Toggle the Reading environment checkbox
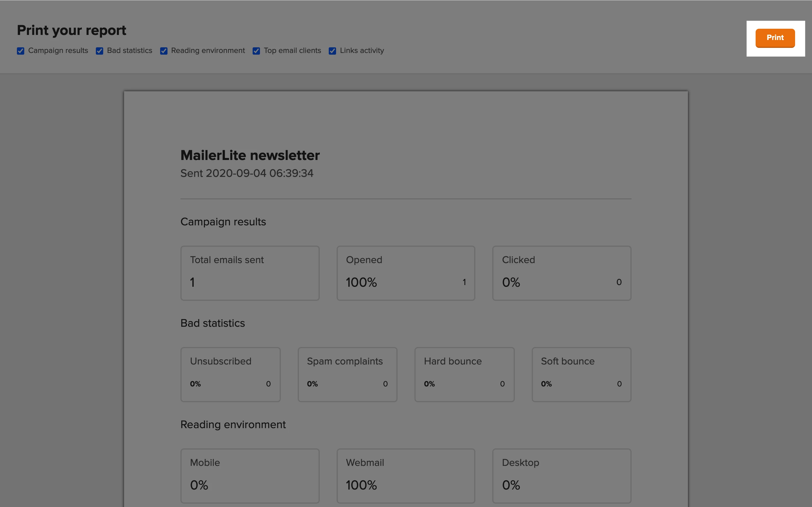This screenshot has height=507, width=812. pyautogui.click(x=164, y=51)
